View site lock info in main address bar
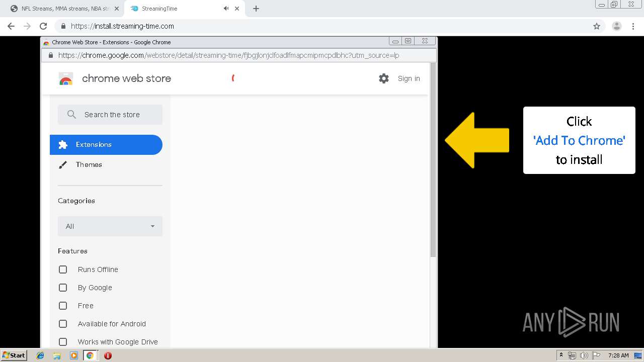Viewport: 644px width, 362px height. [63, 26]
